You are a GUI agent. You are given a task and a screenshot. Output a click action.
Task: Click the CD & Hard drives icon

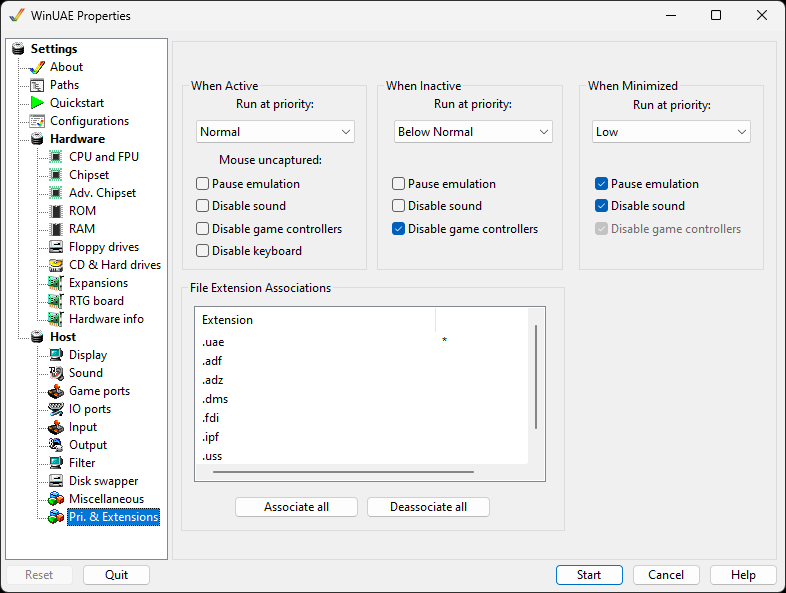pyautogui.click(x=56, y=265)
